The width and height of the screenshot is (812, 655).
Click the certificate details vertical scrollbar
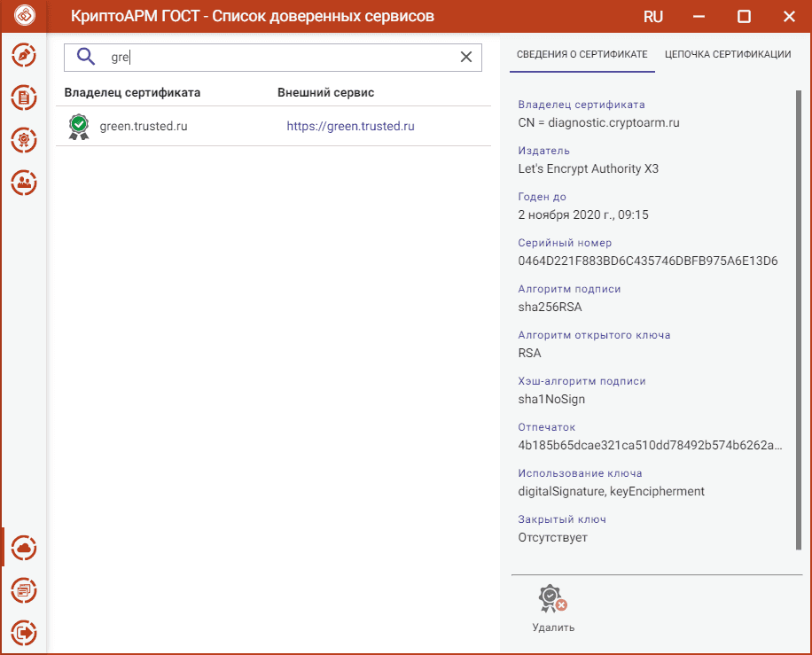click(799, 320)
